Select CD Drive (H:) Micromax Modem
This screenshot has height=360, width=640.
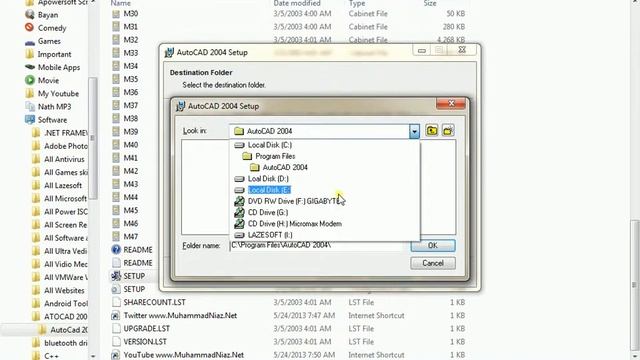pos(294,224)
